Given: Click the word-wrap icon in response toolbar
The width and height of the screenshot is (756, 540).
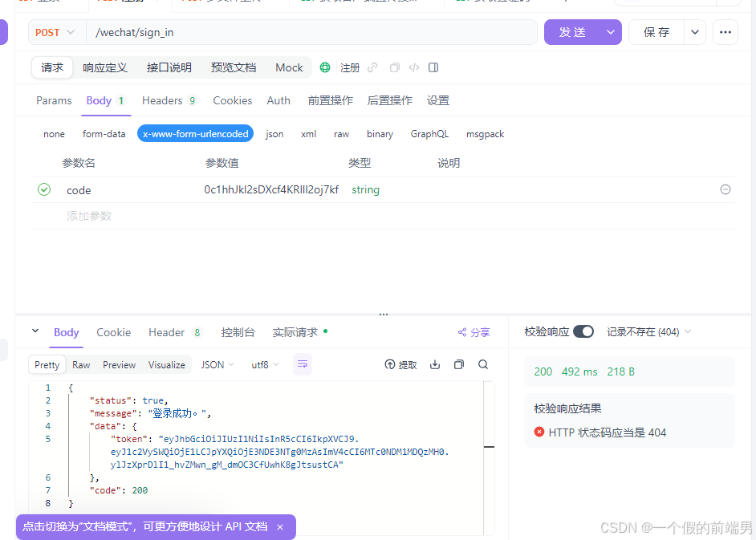Looking at the screenshot, I should tap(303, 364).
